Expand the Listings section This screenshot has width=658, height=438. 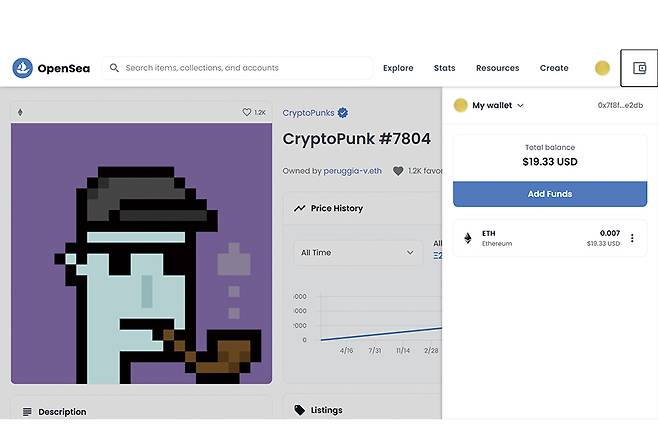coord(363,410)
